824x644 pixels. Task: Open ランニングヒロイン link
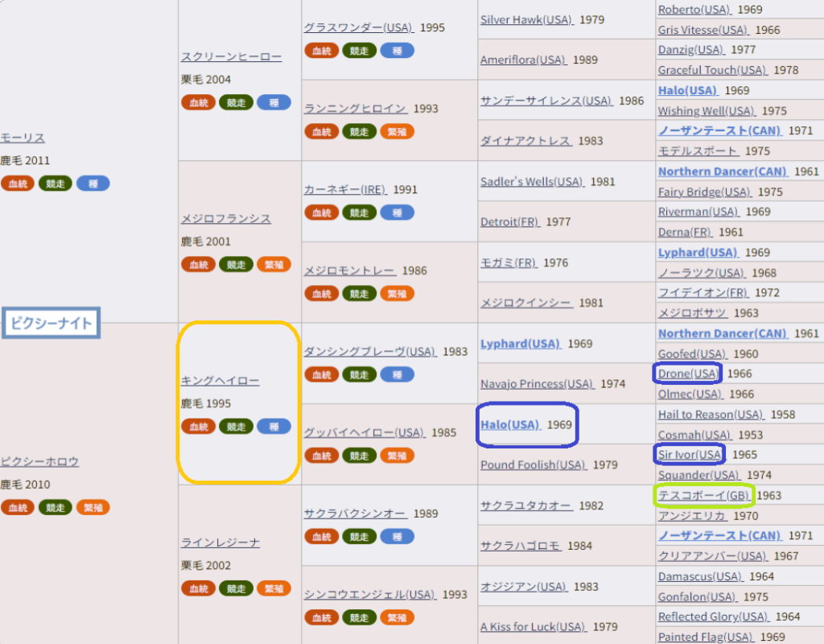point(355,109)
